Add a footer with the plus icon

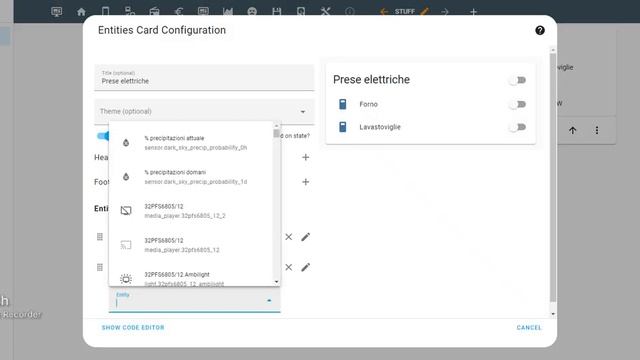(305, 182)
